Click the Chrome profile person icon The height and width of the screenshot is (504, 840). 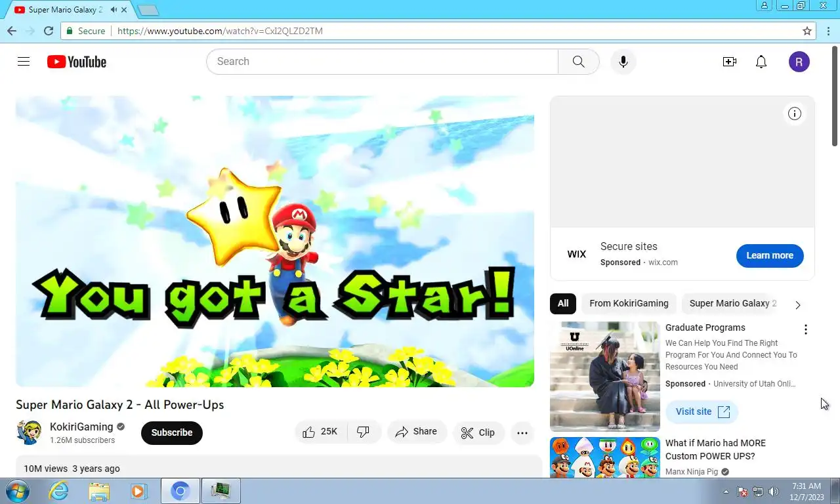765,5
